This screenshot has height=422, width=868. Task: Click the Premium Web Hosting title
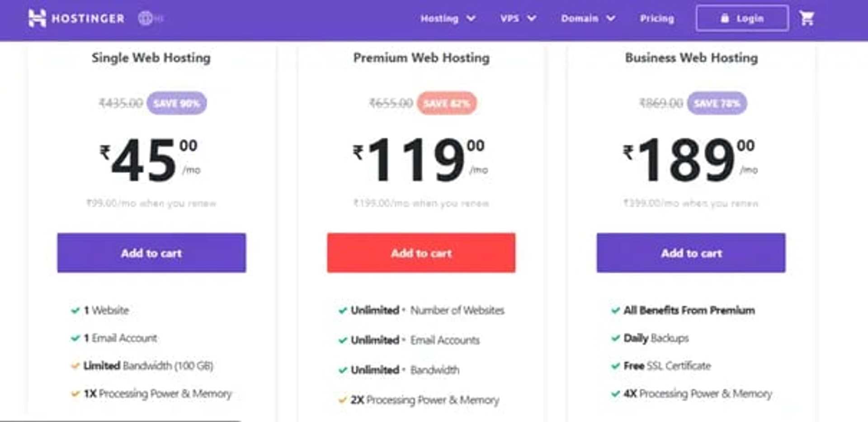coord(421,58)
